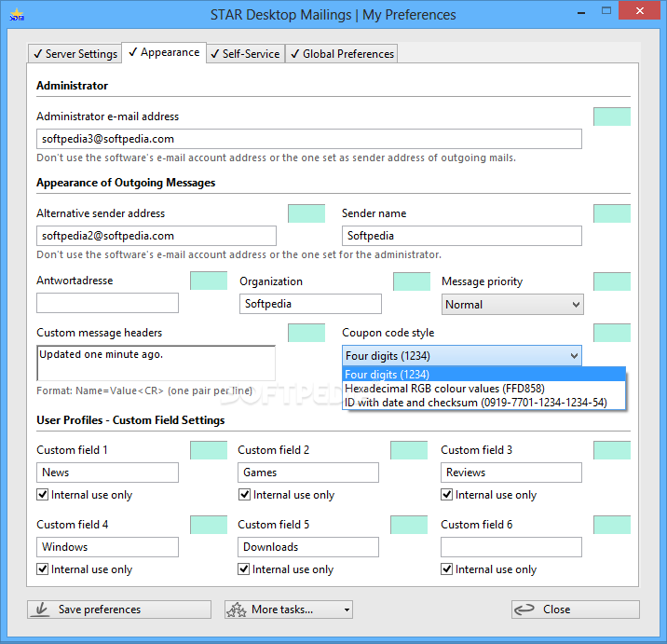Select Four digits (1234) in the dropdown list
The image size is (667, 644).
click(484, 374)
